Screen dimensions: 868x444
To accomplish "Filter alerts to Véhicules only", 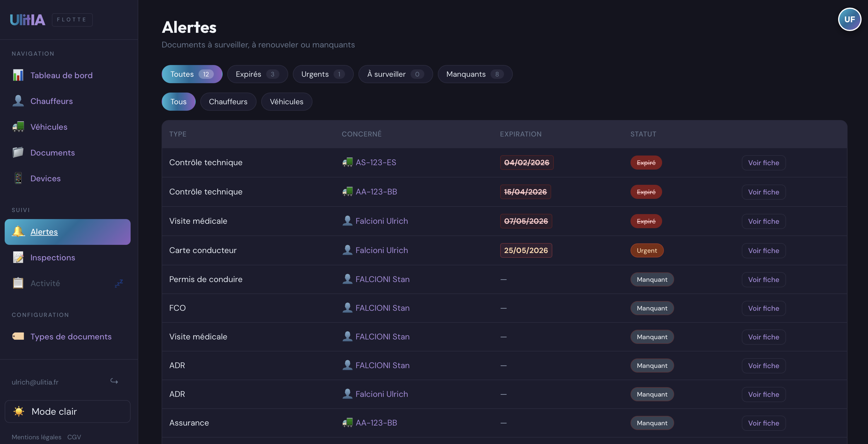I will [286, 102].
